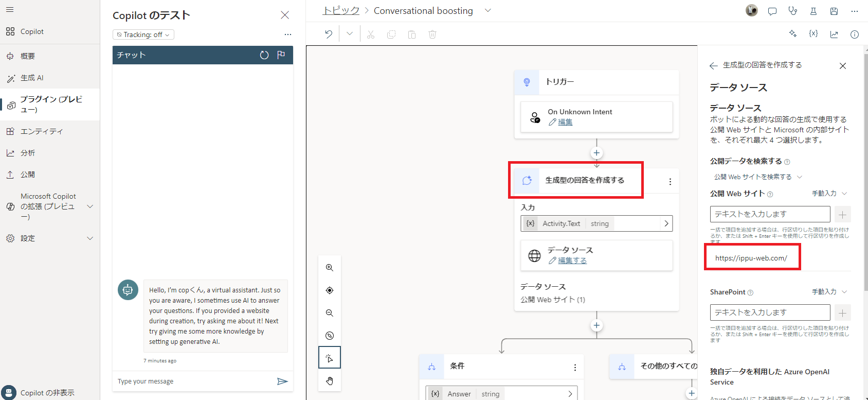Click the 公開 Web サイト text input
The width and height of the screenshot is (868, 400).
770,214
